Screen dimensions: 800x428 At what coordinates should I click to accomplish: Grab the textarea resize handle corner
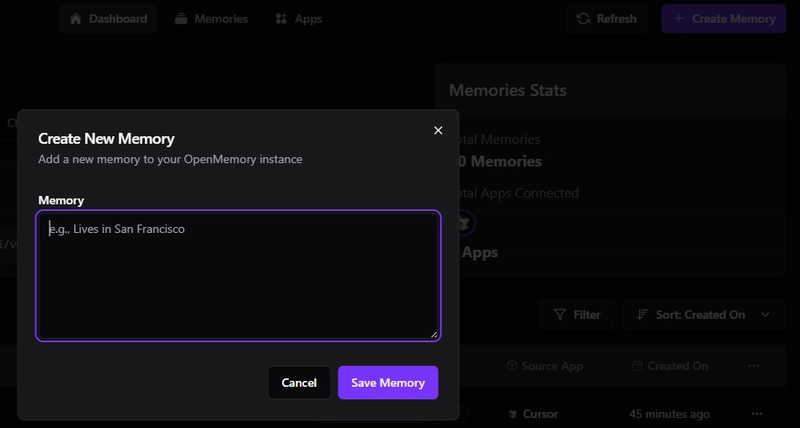tap(434, 334)
